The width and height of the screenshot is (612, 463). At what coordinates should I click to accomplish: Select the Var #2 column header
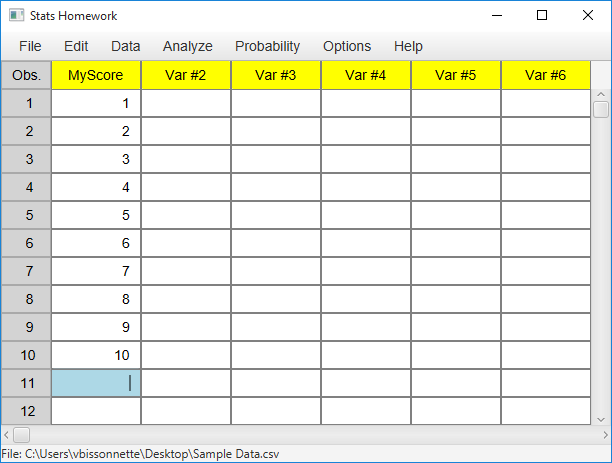click(186, 75)
